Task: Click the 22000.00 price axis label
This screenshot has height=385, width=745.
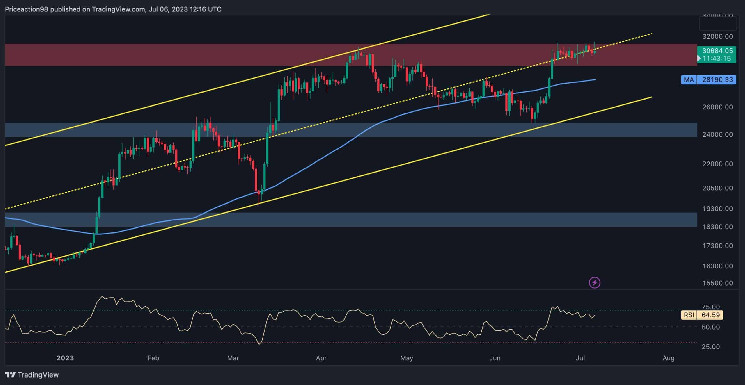Action: pyautogui.click(x=719, y=164)
